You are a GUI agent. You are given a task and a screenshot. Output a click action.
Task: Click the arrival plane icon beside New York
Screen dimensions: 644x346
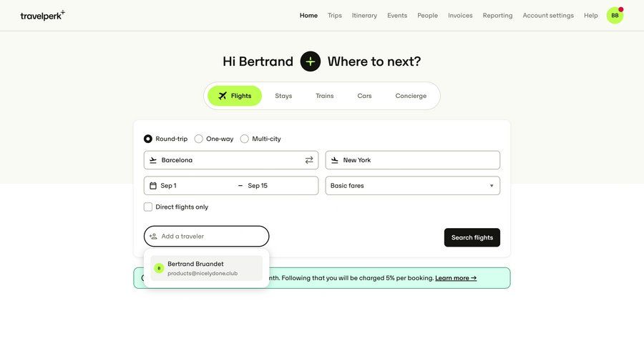tap(335, 160)
